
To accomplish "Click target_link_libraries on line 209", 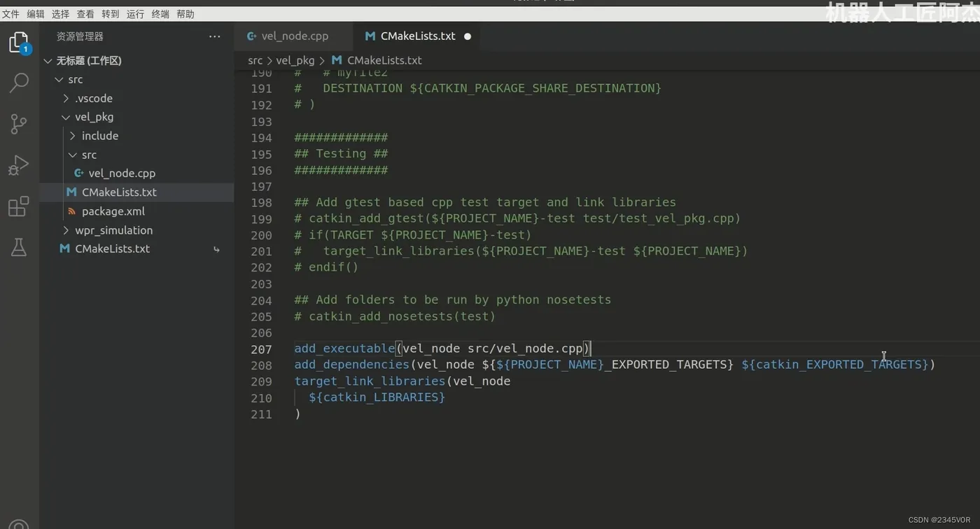I will coord(370,381).
